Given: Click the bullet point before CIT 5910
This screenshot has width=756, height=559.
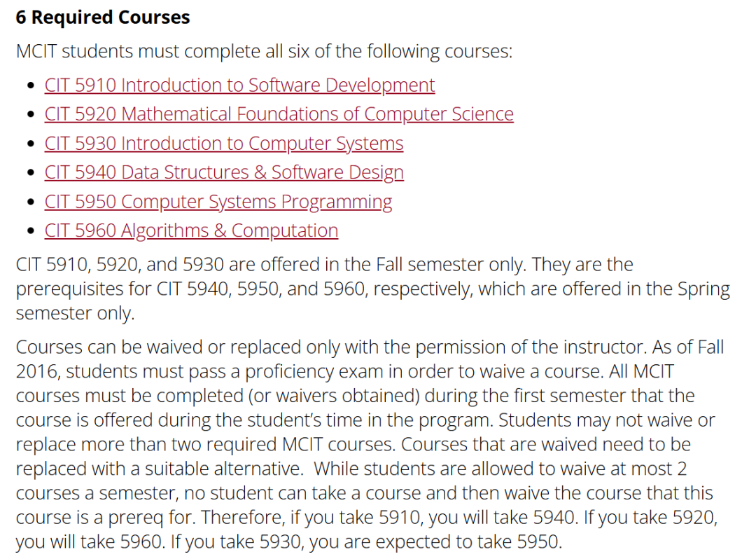Looking at the screenshot, I should (x=29, y=86).
